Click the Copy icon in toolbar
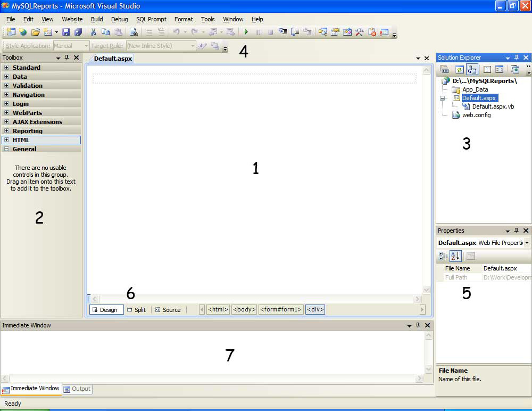532x411 pixels. (105, 32)
